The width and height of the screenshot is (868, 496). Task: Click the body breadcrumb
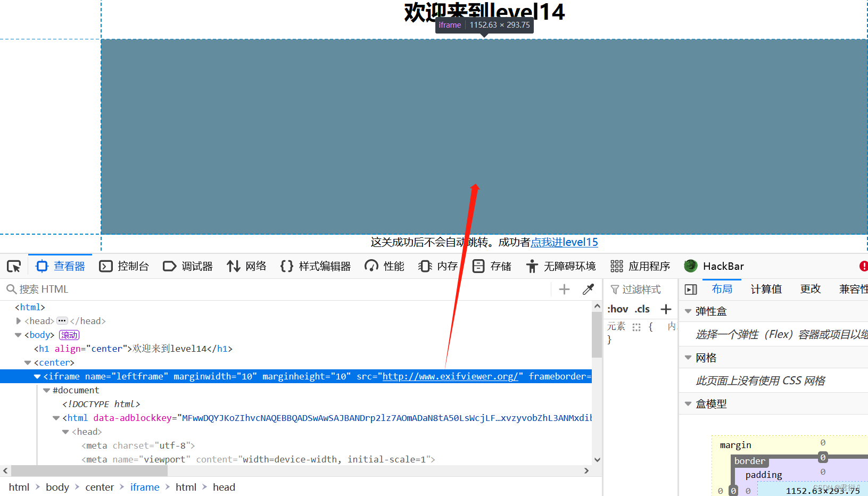coord(57,487)
